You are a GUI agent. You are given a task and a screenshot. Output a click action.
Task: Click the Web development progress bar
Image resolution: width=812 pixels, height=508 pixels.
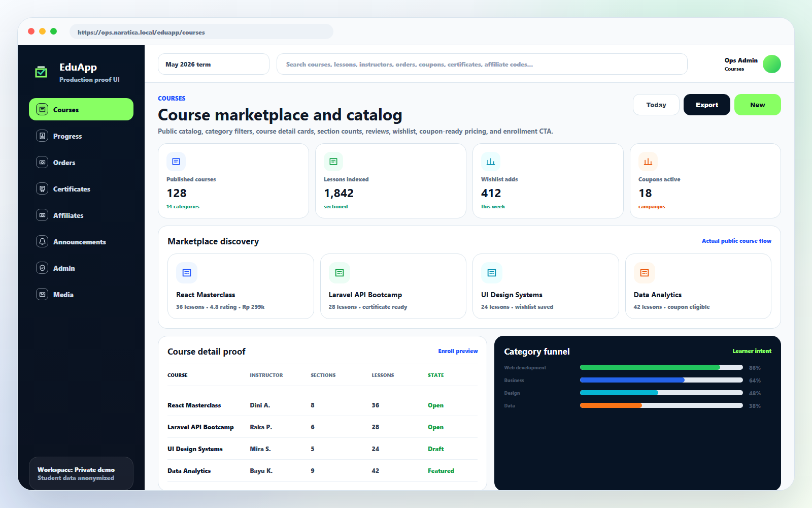click(x=661, y=367)
